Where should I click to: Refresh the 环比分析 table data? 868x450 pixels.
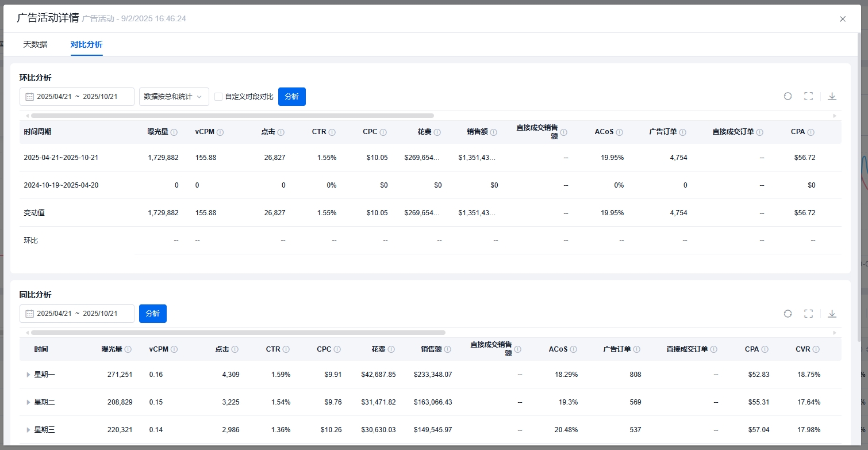(788, 96)
